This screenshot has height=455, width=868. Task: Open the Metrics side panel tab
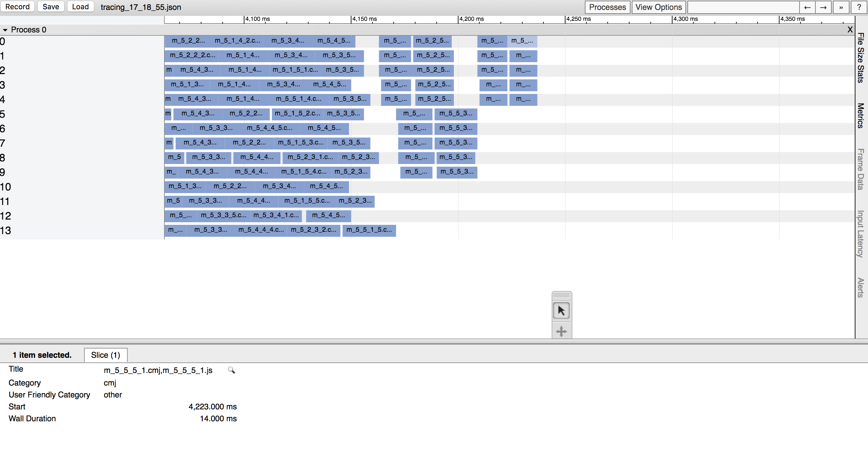pyautogui.click(x=861, y=115)
